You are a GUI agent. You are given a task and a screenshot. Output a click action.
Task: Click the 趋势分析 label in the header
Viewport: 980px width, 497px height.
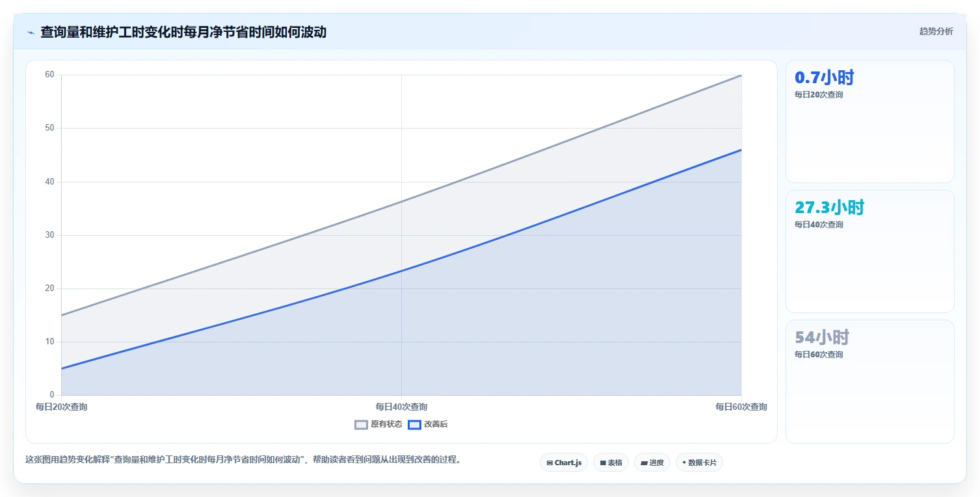936,32
